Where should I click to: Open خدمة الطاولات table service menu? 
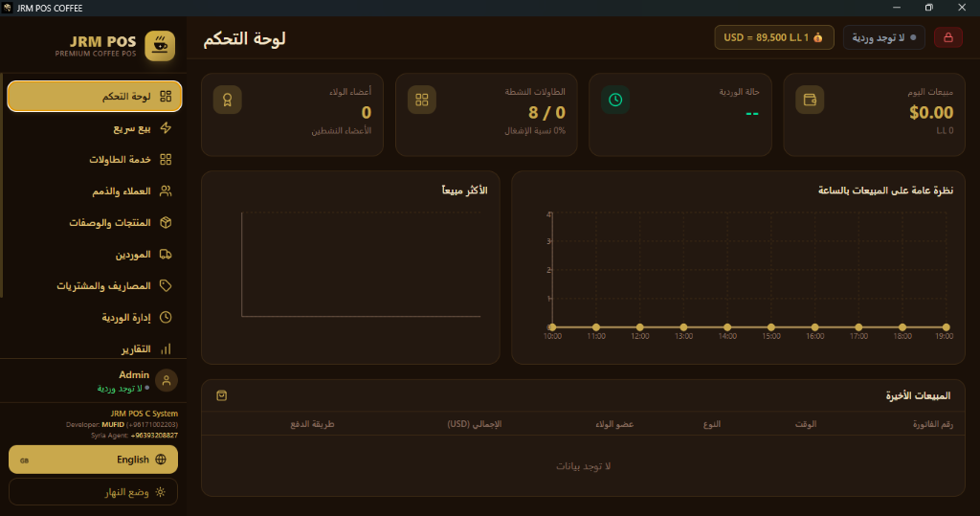tap(95, 160)
